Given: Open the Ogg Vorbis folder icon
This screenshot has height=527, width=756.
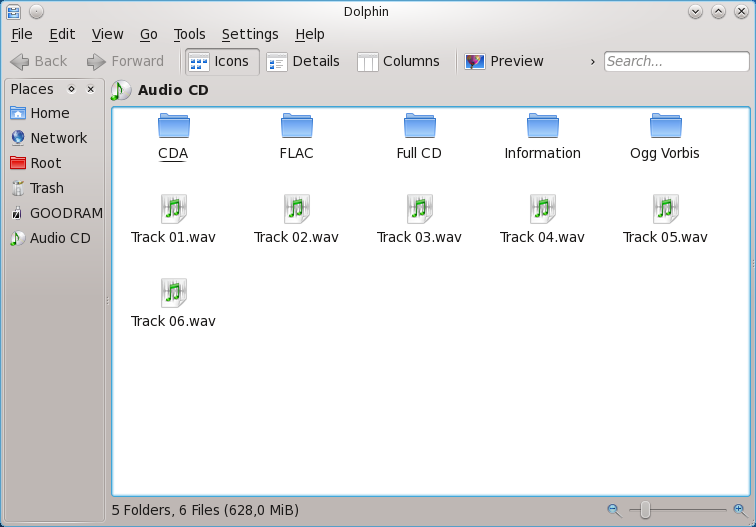Looking at the screenshot, I should click(x=665, y=126).
